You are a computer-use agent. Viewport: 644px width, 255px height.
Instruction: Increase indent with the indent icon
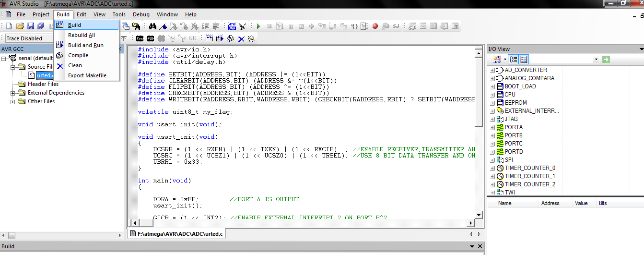coord(205,26)
